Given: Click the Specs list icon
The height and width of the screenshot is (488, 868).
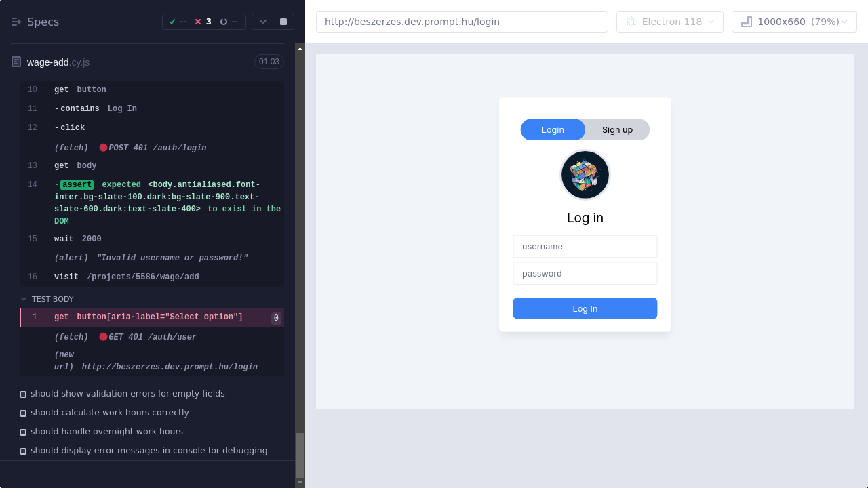Looking at the screenshot, I should point(16,22).
